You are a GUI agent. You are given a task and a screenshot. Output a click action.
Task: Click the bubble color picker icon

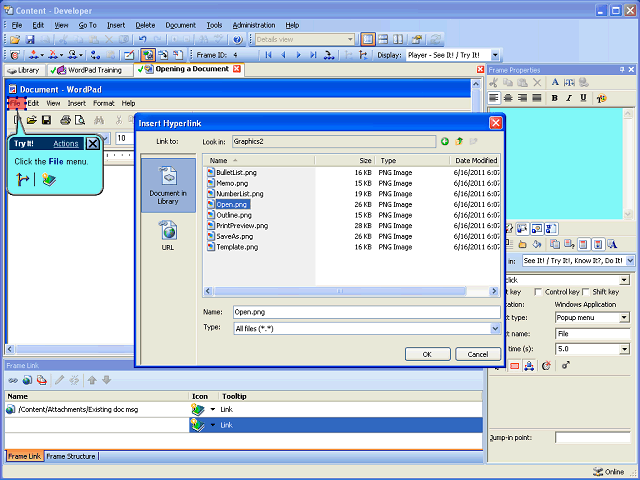tap(601, 98)
